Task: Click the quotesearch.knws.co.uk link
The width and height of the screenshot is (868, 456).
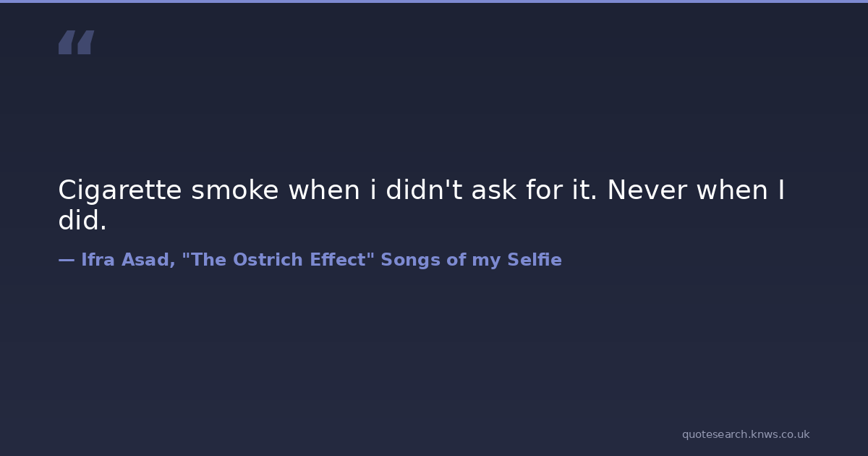Action: [x=745, y=434]
